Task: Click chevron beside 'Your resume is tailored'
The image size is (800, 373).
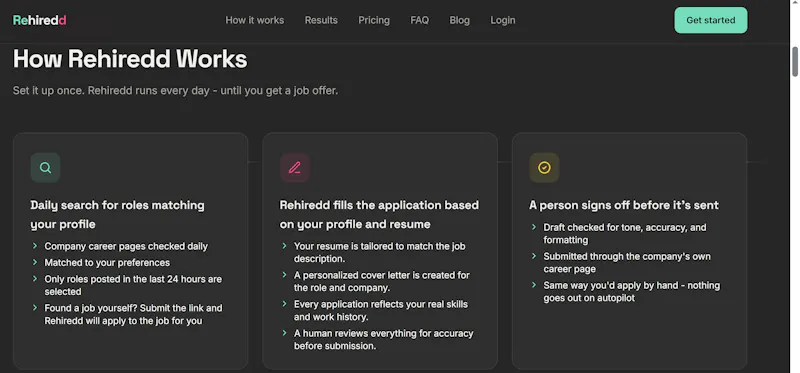Action: (x=284, y=246)
